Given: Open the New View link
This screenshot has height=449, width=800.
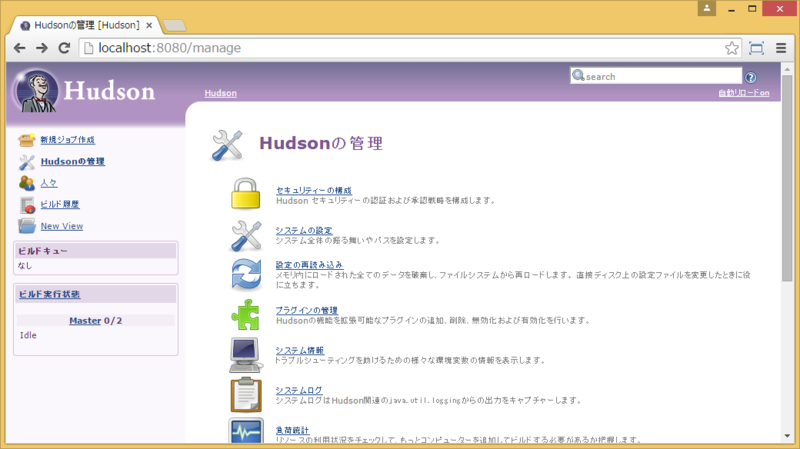Looking at the screenshot, I should 62,226.
